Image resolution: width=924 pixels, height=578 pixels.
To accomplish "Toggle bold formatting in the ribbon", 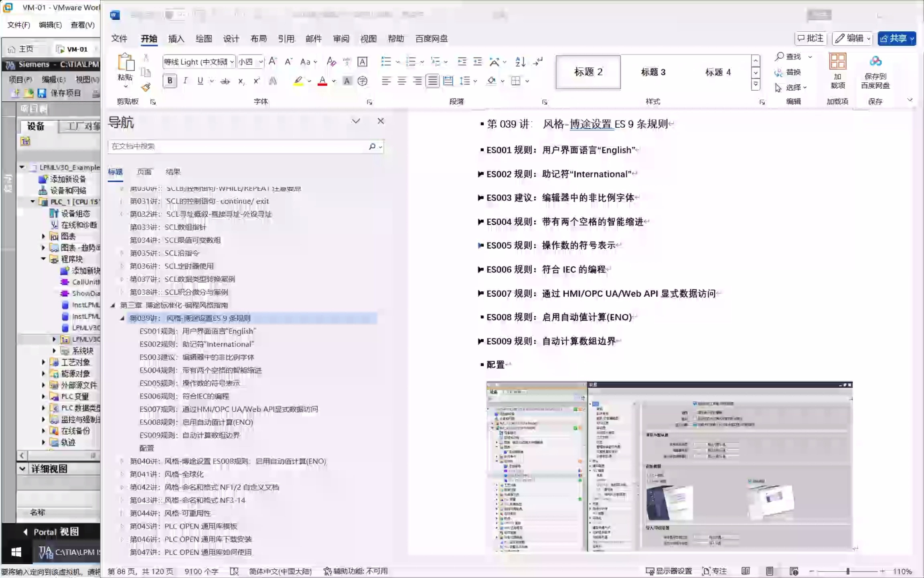I will click(x=170, y=81).
